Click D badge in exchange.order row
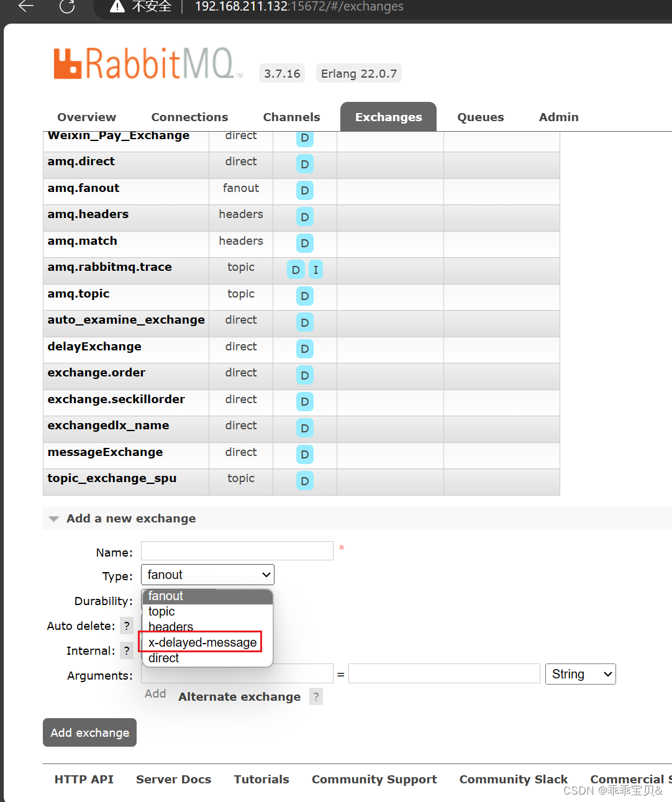 click(x=305, y=375)
